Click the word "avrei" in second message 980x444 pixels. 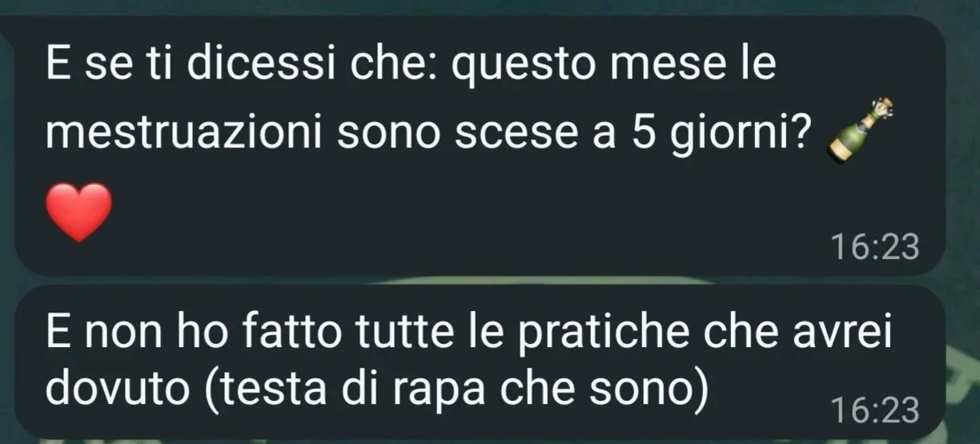pos(841,333)
